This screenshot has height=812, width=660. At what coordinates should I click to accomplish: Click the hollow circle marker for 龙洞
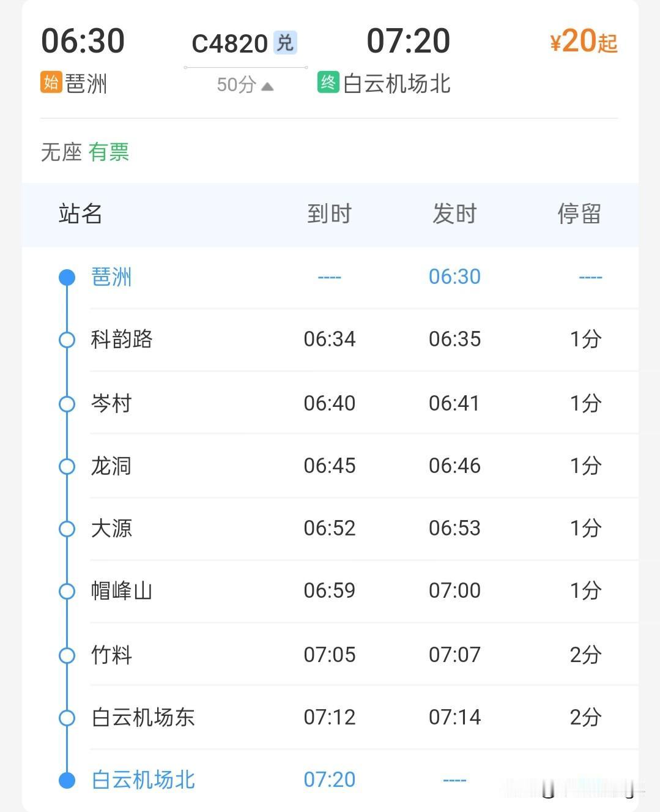tap(67, 467)
